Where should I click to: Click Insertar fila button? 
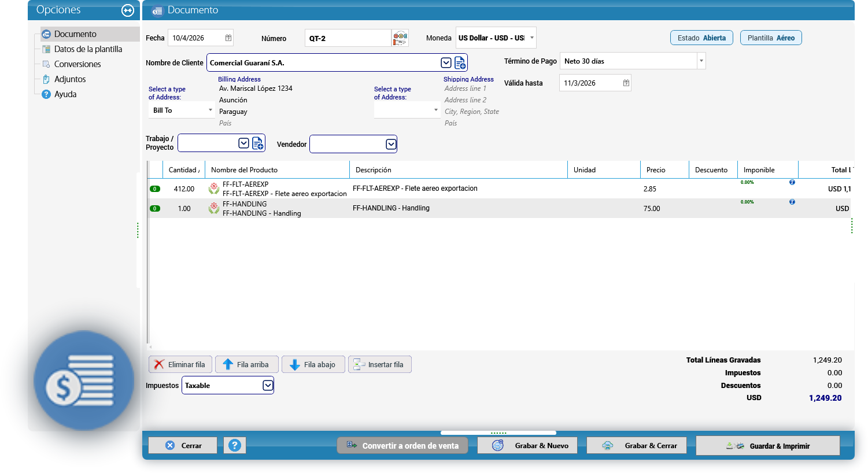tap(380, 364)
